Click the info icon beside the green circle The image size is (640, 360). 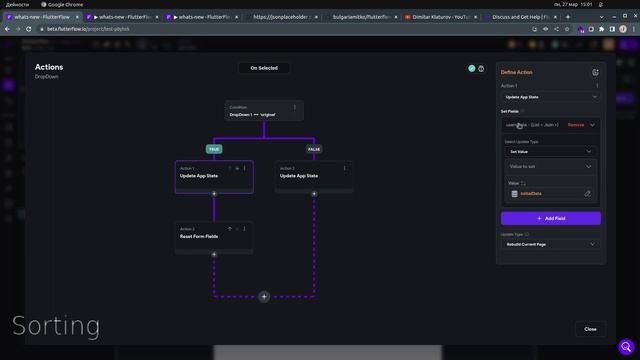481,69
